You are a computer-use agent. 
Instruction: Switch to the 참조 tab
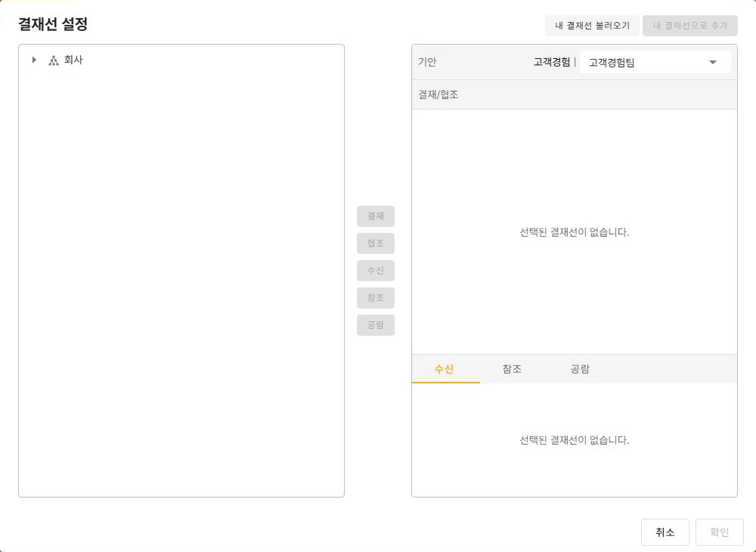pos(512,369)
